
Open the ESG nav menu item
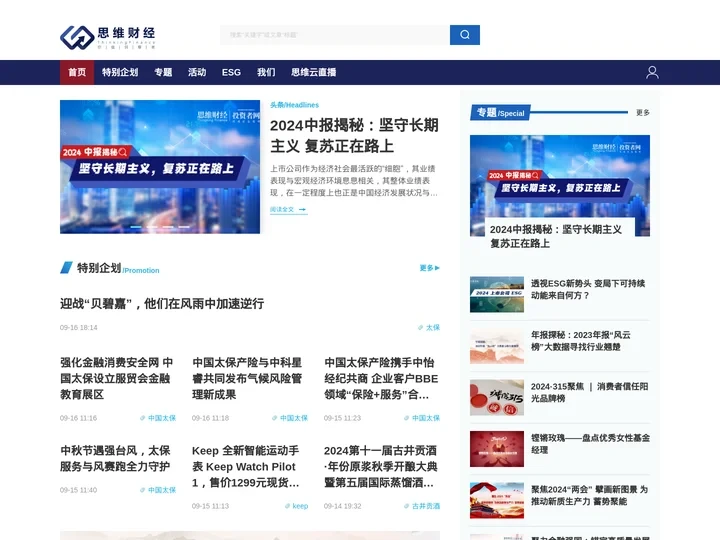(231, 73)
